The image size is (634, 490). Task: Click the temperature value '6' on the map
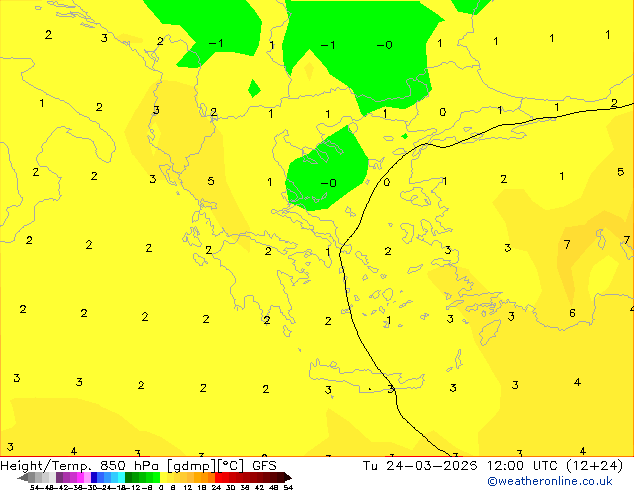pyautogui.click(x=572, y=313)
